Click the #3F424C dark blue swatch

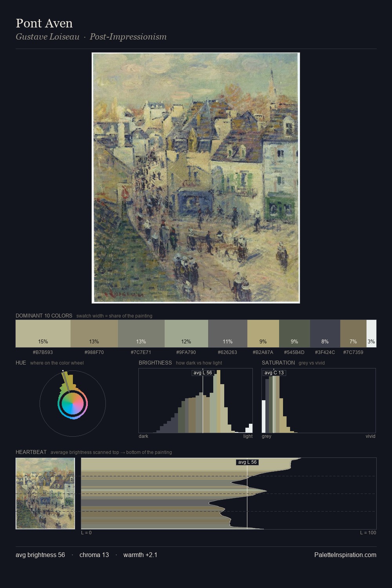(x=325, y=334)
